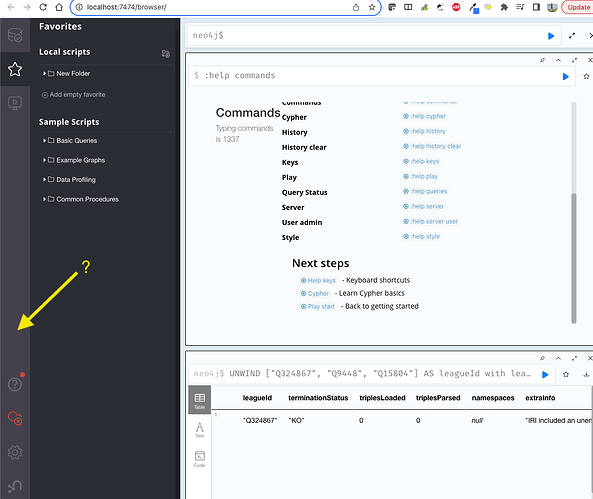The height and width of the screenshot is (499, 593).
Task: Open the Guides sidebar icon
Action: 15,103
